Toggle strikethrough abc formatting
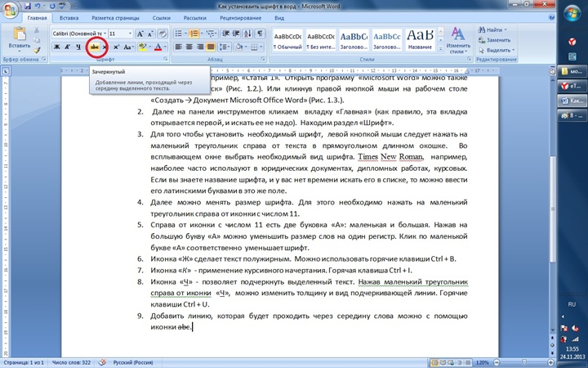Viewport: 588px width, 368px height. click(94, 47)
